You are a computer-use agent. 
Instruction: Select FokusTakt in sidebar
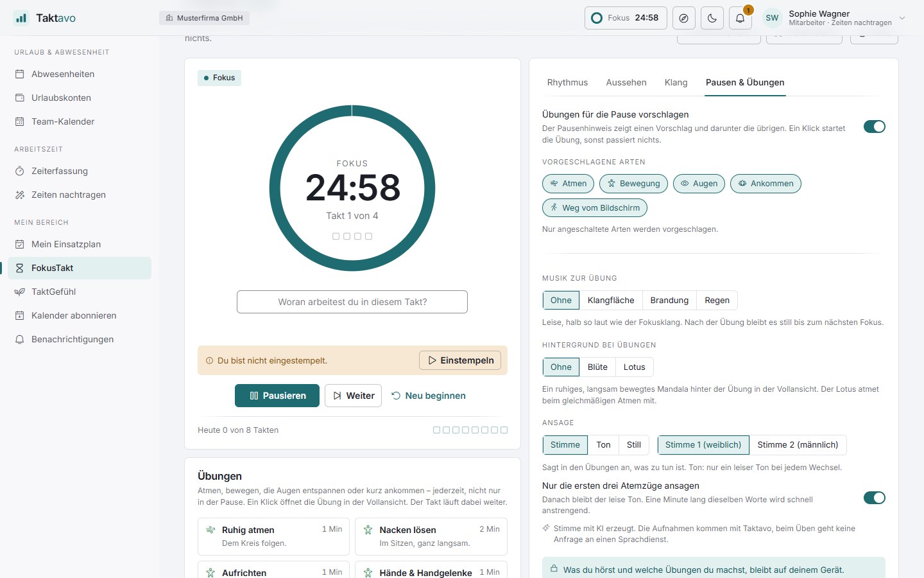point(80,268)
